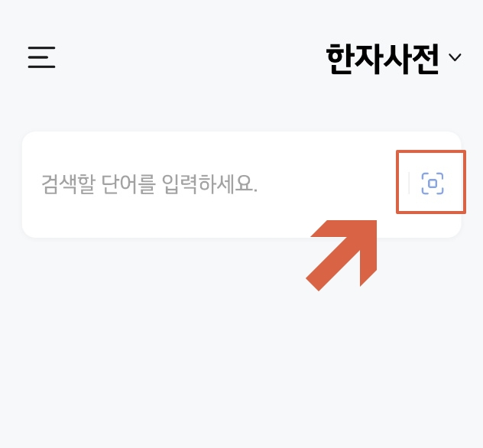The image size is (483, 448).
Task: Open the hamburger menu icon
Action: (41, 57)
